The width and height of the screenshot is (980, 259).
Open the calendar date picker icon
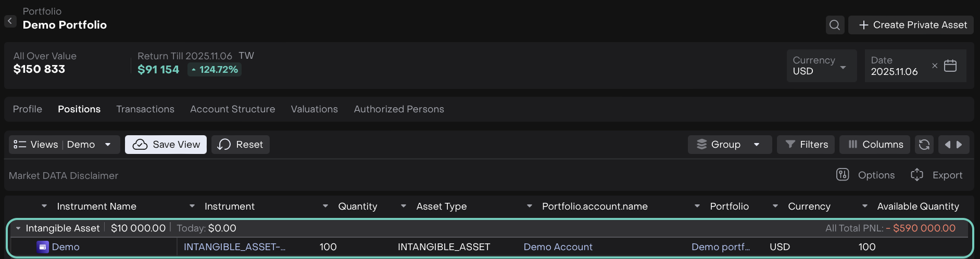click(950, 66)
